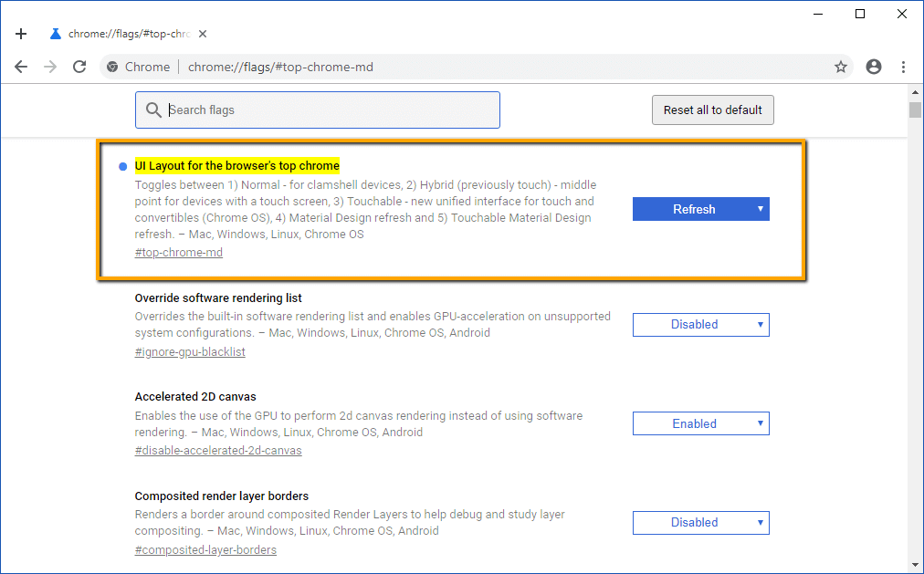
Task: Close the chrome://flags tab
Action: click(202, 33)
